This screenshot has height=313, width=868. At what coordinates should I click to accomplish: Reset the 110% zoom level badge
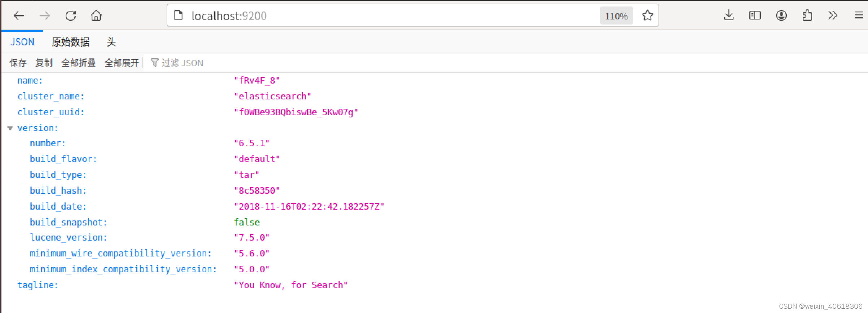pyautogui.click(x=616, y=16)
